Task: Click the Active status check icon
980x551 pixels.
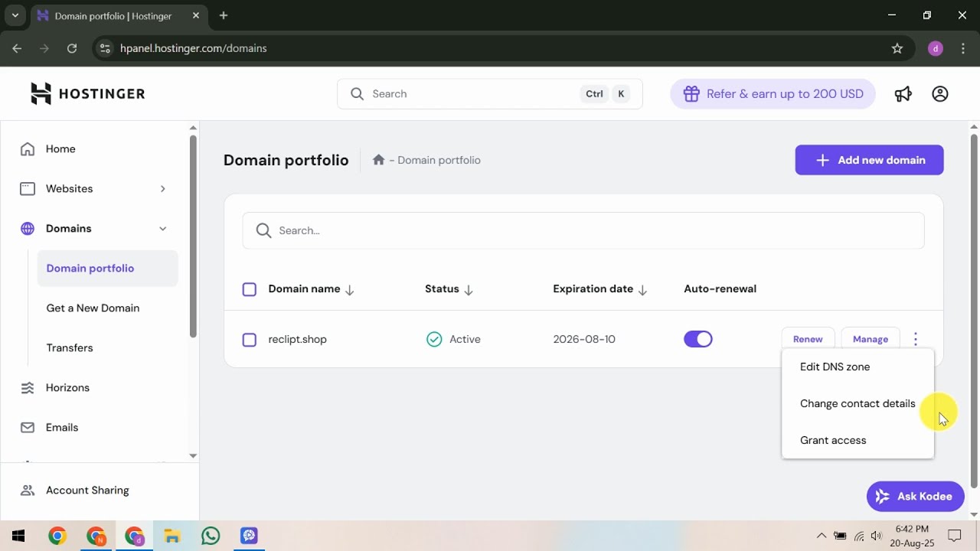Action: point(434,339)
